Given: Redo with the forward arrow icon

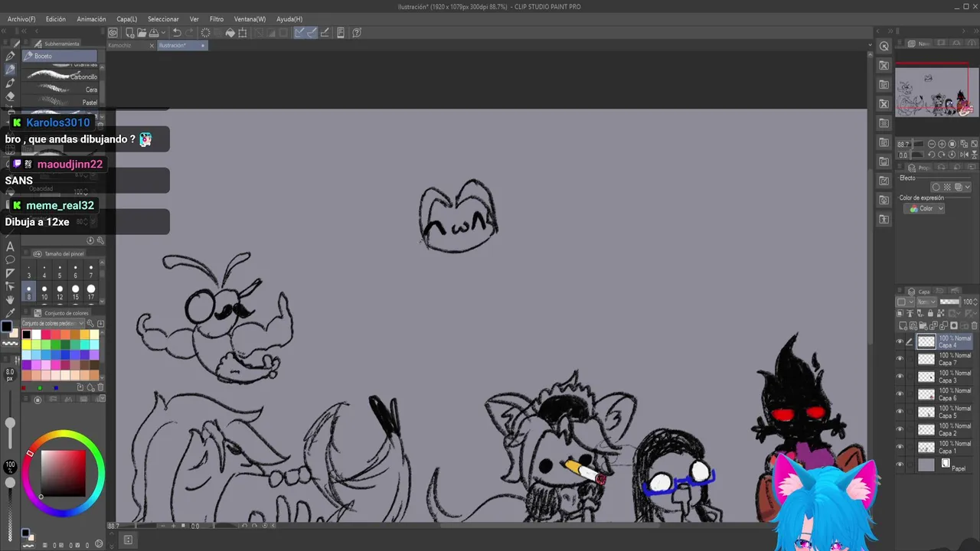Looking at the screenshot, I should coord(190,32).
